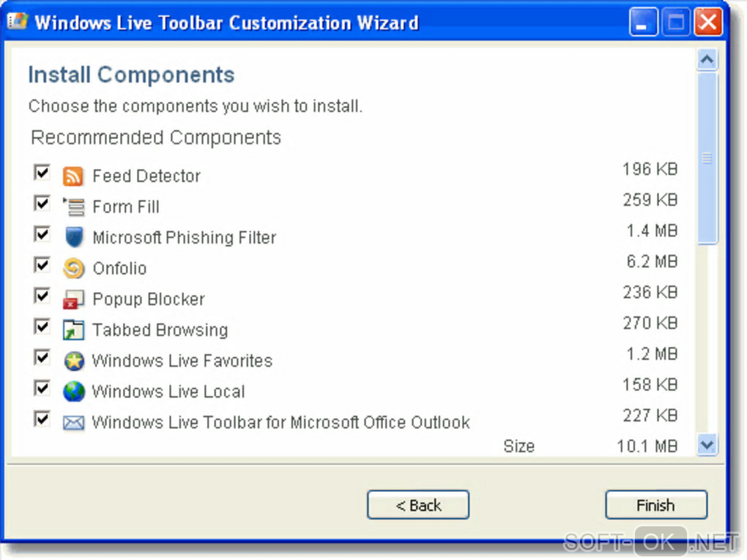Click the scrollbar up arrow
This screenshot has height=560, width=747.
[707, 60]
